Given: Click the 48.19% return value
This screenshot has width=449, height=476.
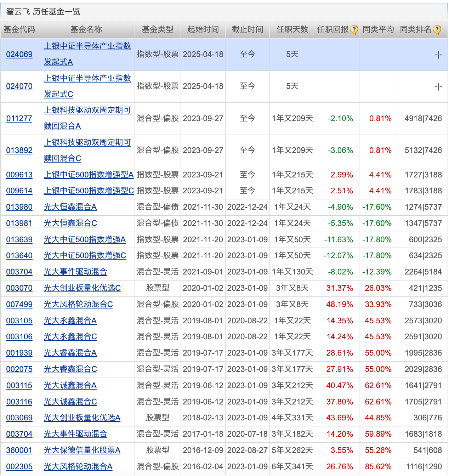Looking at the screenshot, I should pyautogui.click(x=340, y=304).
